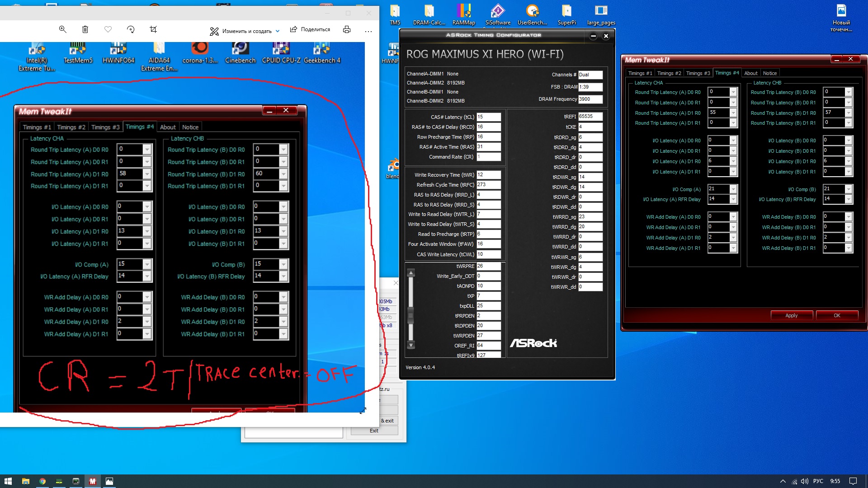Open Chrome from the taskbar

(x=42, y=481)
